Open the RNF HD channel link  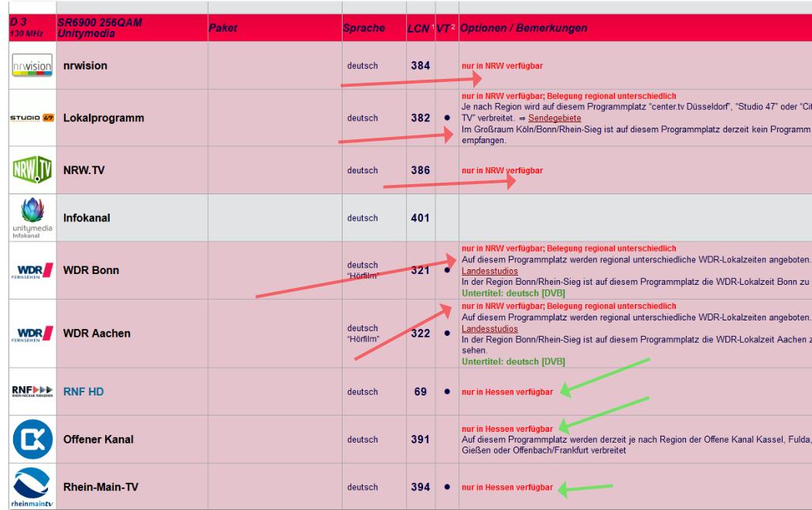click(84, 392)
